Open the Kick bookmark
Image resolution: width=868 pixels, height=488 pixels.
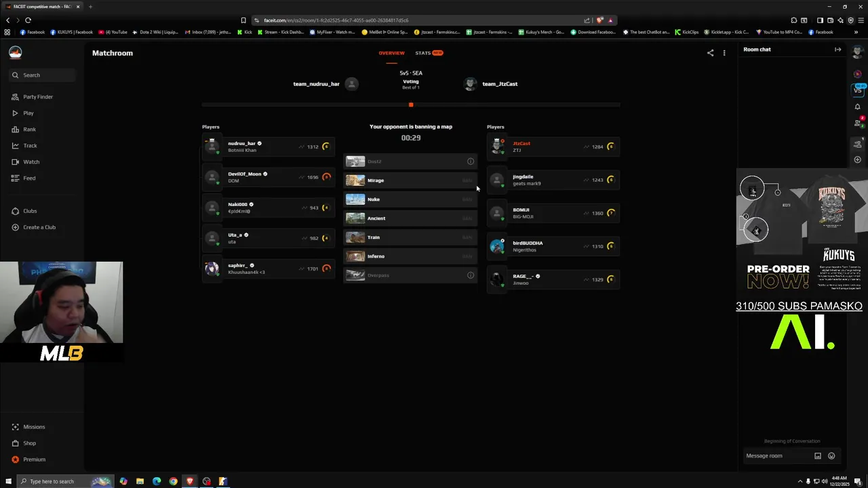(244, 32)
